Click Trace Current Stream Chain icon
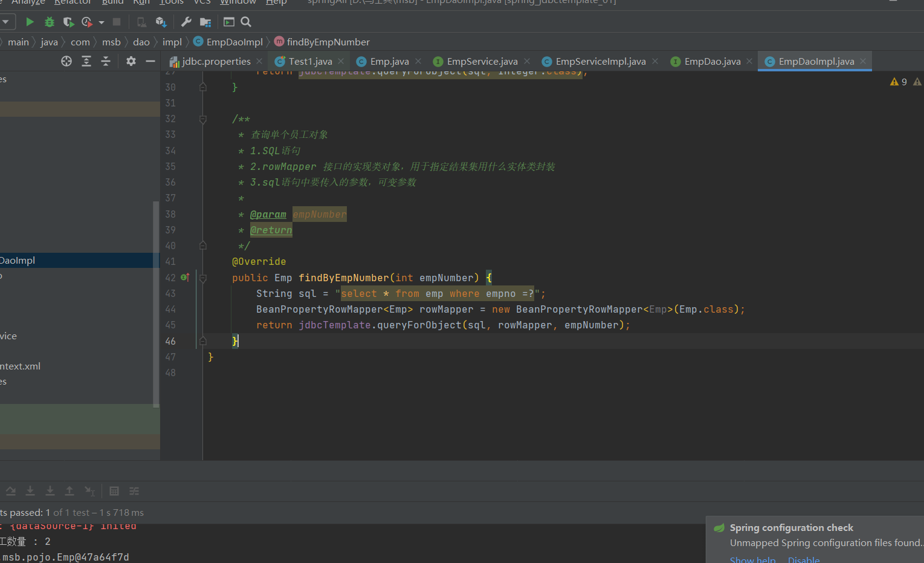 [x=134, y=491]
